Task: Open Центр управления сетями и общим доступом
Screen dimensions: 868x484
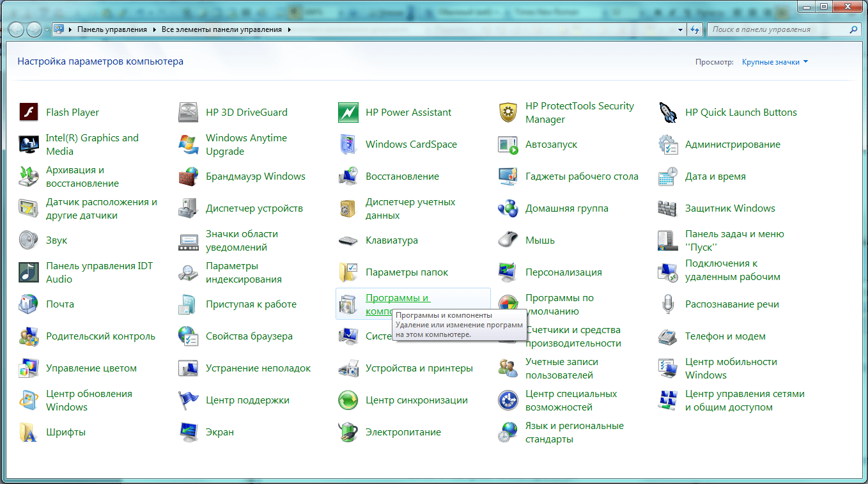Action: point(745,400)
